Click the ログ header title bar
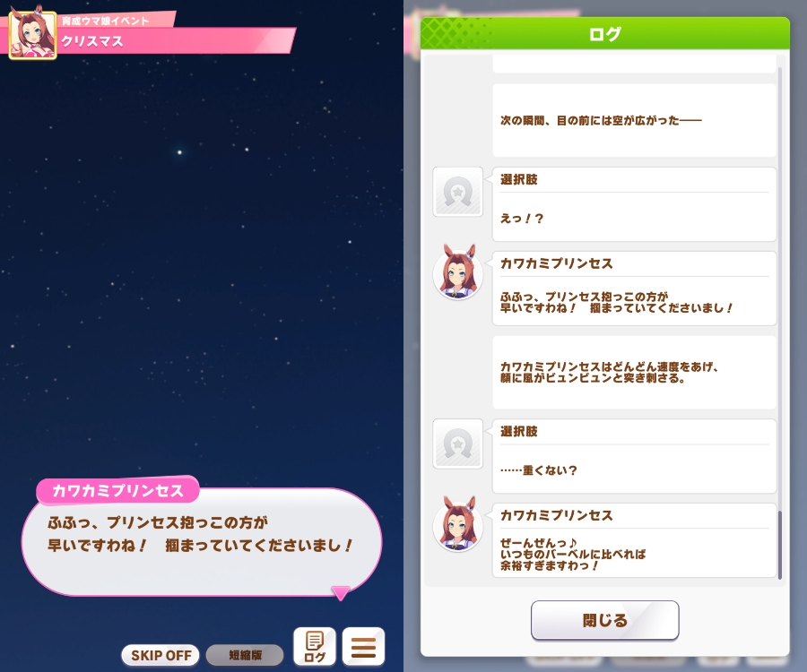This screenshot has width=807, height=672. coord(604,33)
